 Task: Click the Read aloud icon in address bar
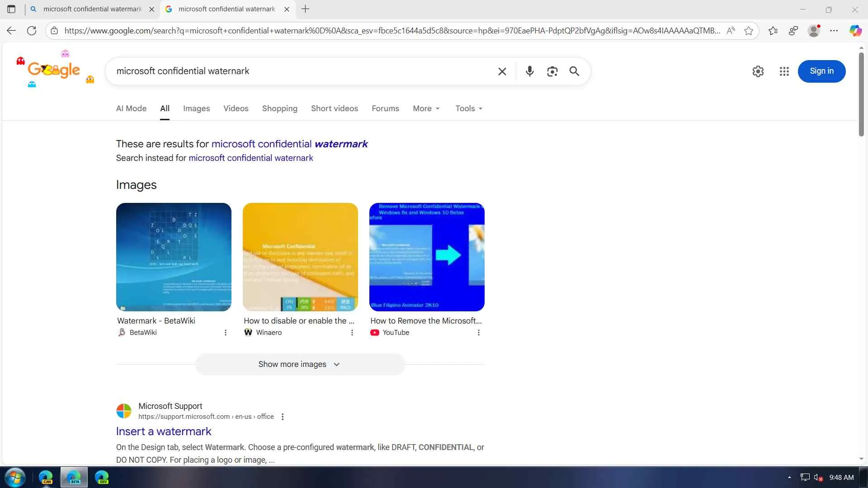731,31
